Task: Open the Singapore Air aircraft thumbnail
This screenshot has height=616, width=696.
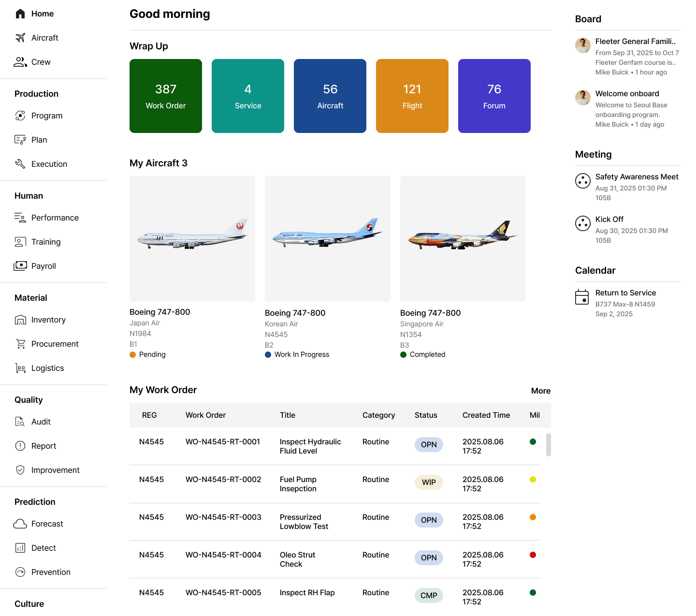Action: pyautogui.click(x=463, y=239)
